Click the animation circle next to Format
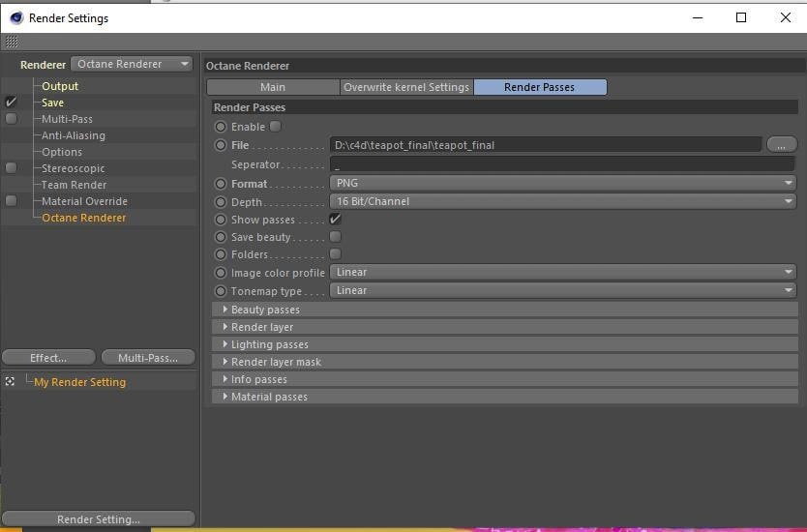The image size is (807, 532). point(221,184)
